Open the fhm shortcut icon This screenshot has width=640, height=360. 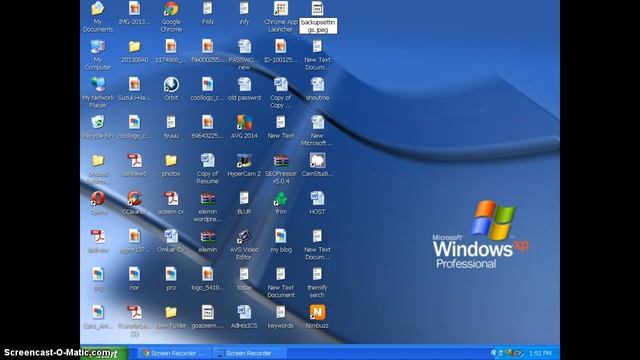click(280, 198)
